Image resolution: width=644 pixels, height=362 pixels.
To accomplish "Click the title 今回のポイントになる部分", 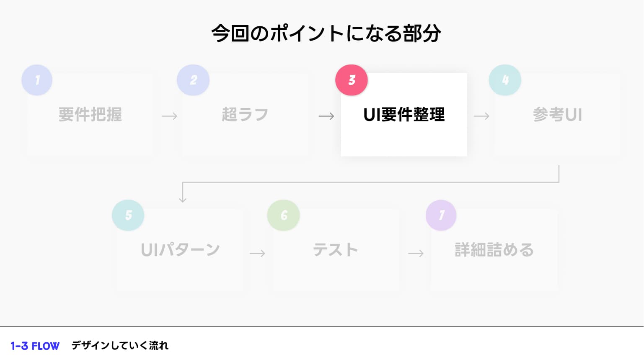I will pos(326,33).
